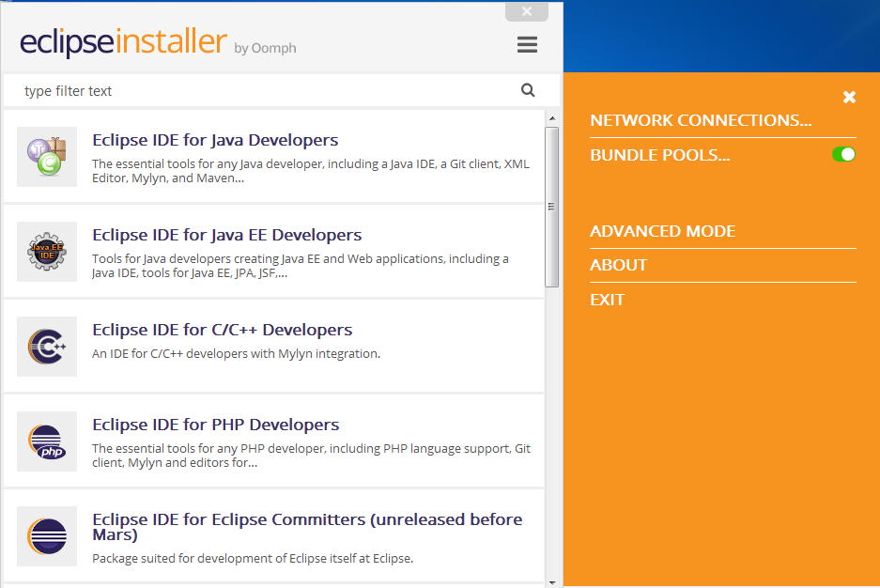880x588 pixels.
Task: Toggle the Bundle Pools switch
Action: [843, 154]
